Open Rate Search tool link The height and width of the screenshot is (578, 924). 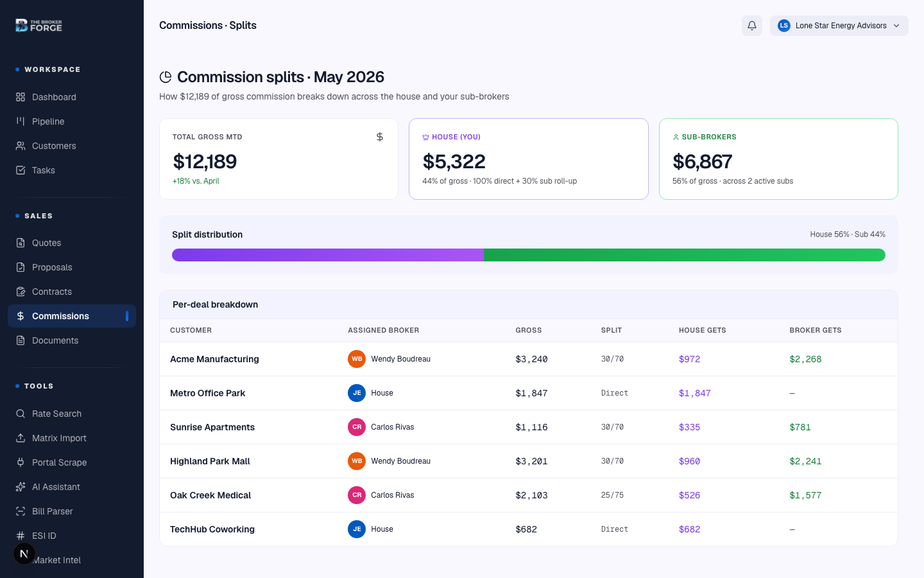[x=72, y=414]
